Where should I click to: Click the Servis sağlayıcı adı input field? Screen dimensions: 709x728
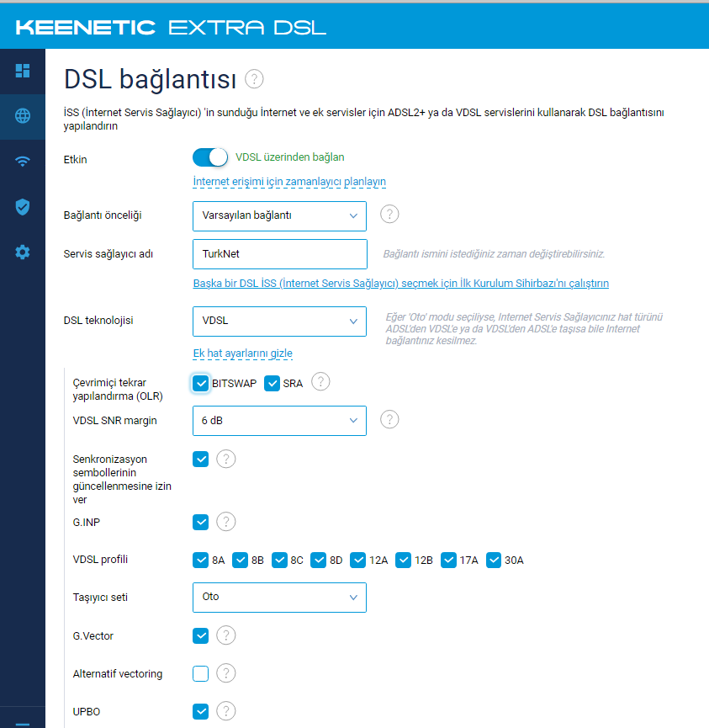click(280, 254)
